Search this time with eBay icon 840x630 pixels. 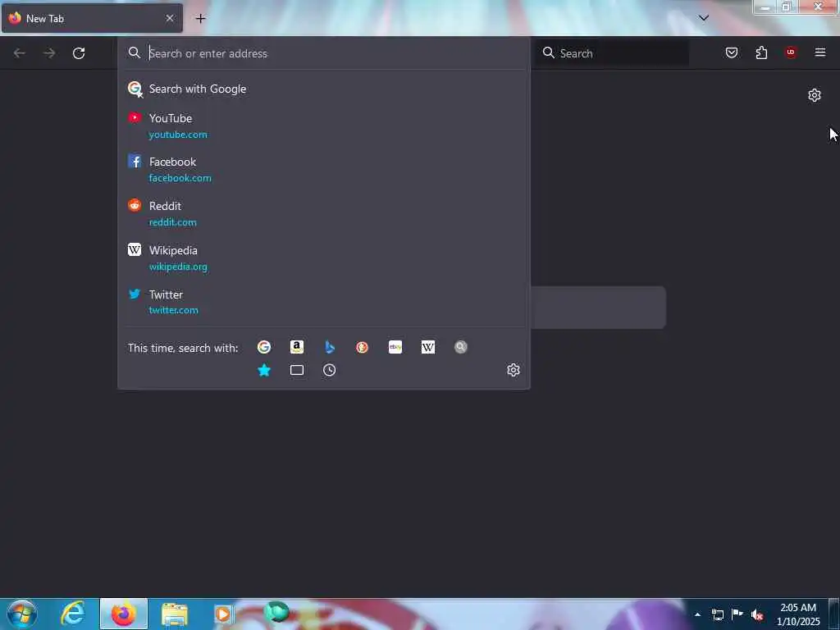click(395, 347)
